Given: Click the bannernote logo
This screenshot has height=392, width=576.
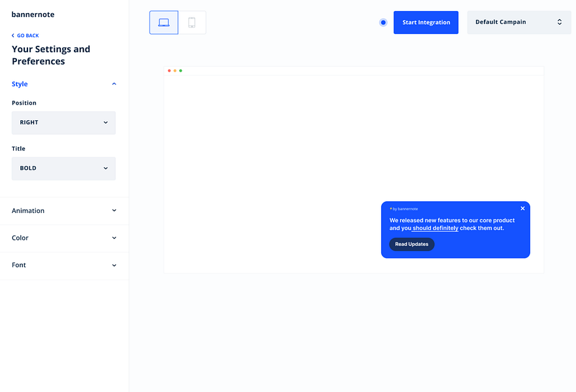Looking at the screenshot, I should (33, 14).
